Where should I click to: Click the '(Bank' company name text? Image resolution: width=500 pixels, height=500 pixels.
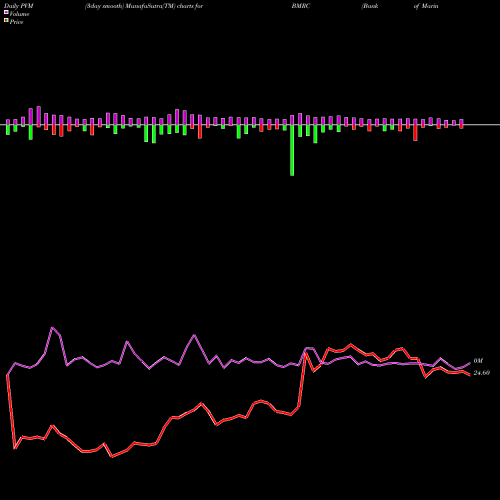(x=370, y=6)
